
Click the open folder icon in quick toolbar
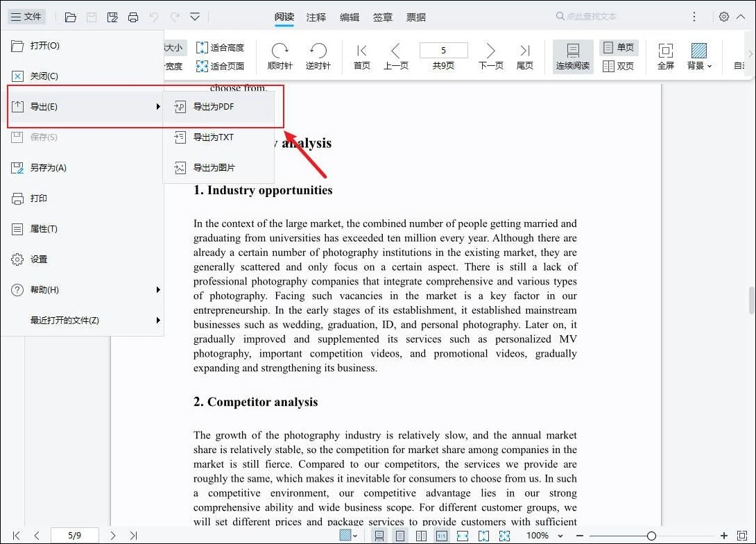(x=70, y=17)
